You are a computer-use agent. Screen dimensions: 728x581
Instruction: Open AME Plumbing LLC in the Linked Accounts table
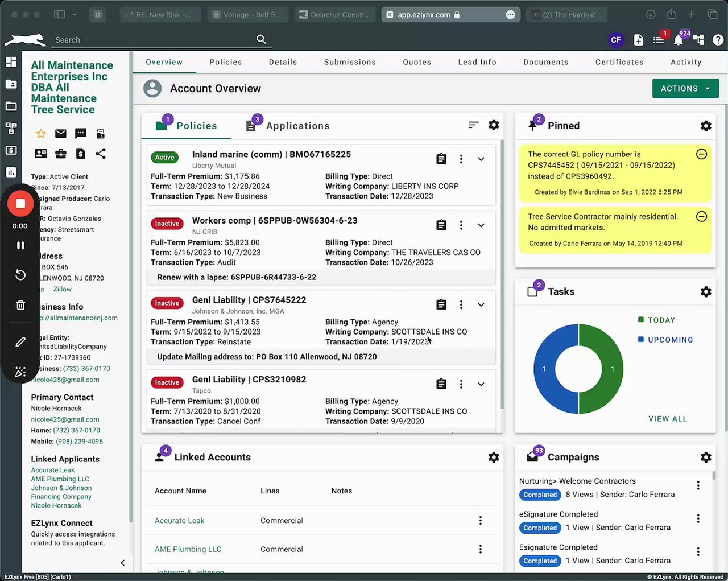click(x=188, y=549)
